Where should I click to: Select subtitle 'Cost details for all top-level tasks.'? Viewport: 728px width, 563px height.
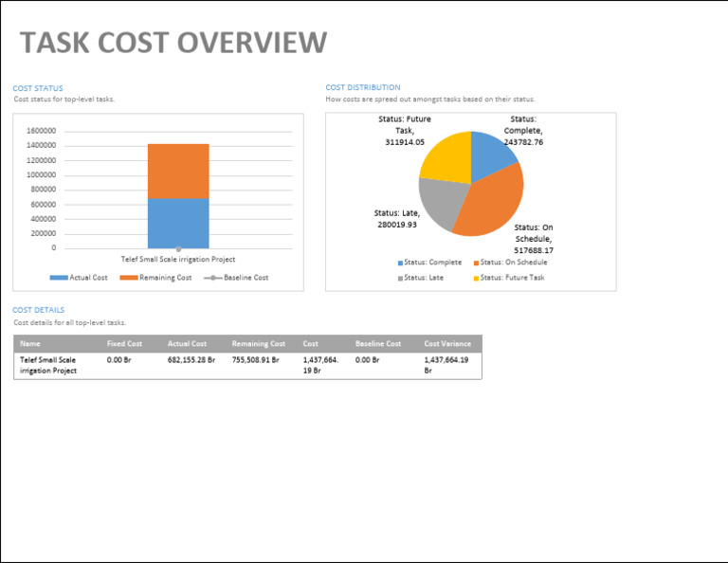pyautogui.click(x=69, y=322)
